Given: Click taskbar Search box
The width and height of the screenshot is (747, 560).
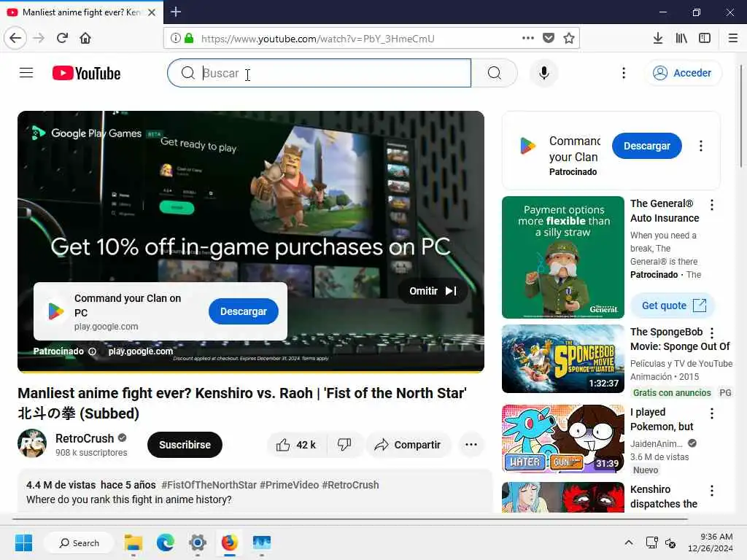Looking at the screenshot, I should point(79,542).
